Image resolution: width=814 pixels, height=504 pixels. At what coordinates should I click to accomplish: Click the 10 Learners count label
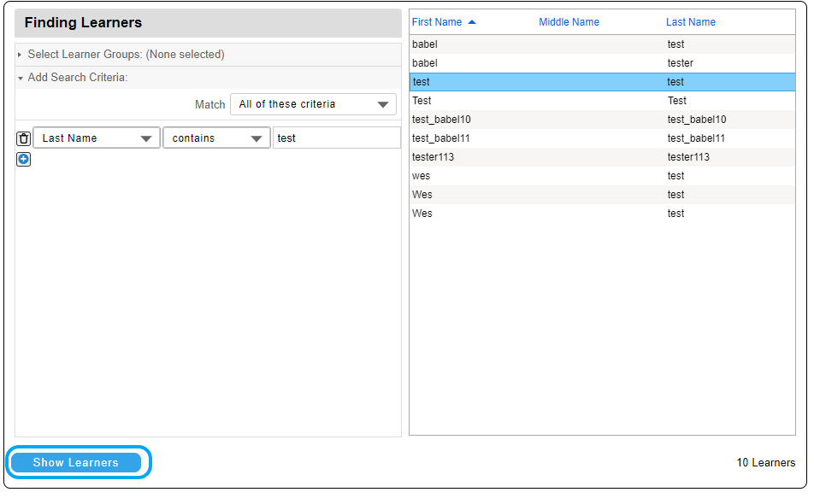point(766,462)
